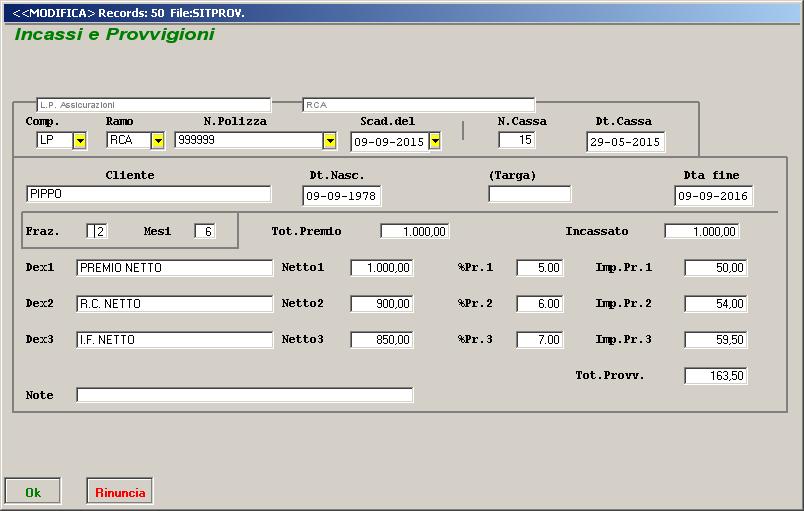Confirm changes with the Ok button

point(33,492)
